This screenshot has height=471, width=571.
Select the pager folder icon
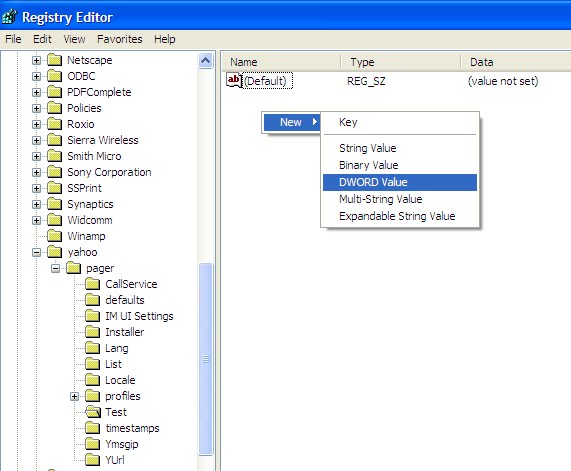click(74, 268)
